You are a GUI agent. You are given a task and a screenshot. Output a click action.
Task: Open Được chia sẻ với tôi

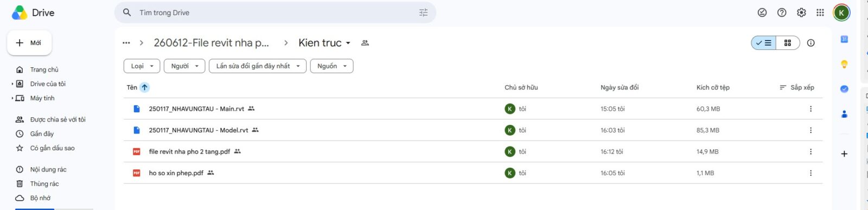click(x=58, y=119)
